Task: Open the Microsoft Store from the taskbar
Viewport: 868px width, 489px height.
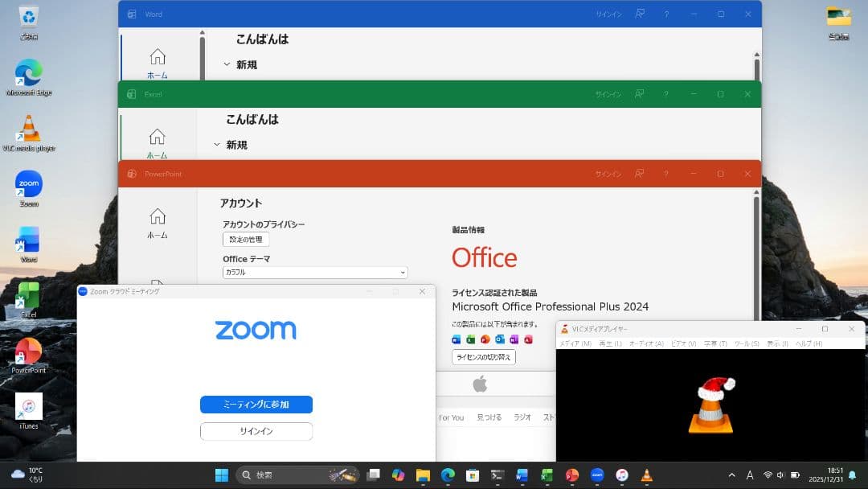Action: pyautogui.click(x=473, y=475)
